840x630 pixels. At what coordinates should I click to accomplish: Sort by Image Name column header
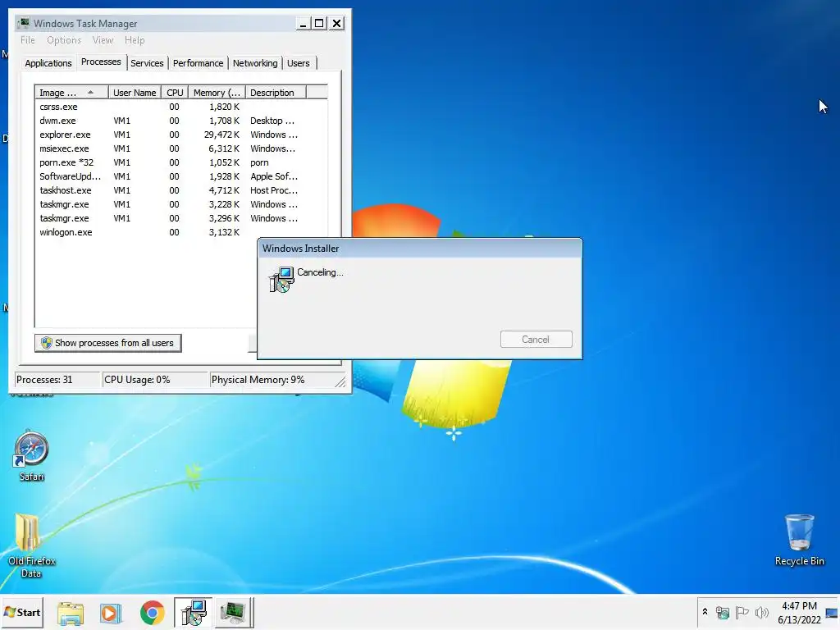coord(71,93)
